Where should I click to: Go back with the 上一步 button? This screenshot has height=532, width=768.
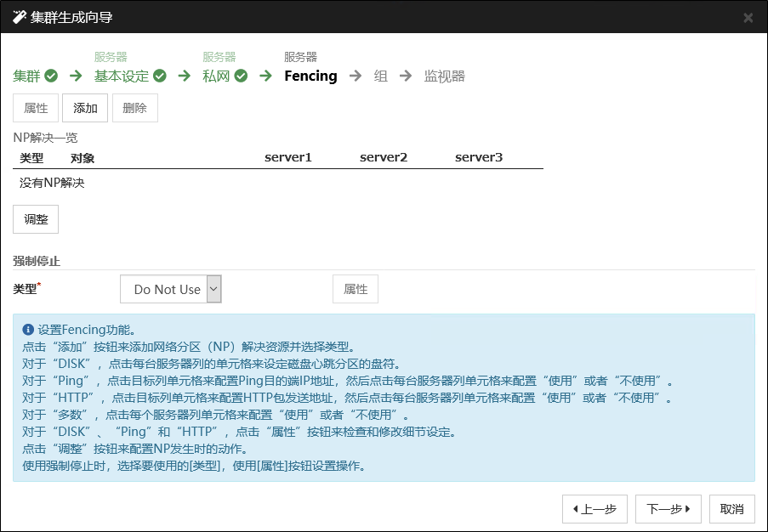[594, 509]
